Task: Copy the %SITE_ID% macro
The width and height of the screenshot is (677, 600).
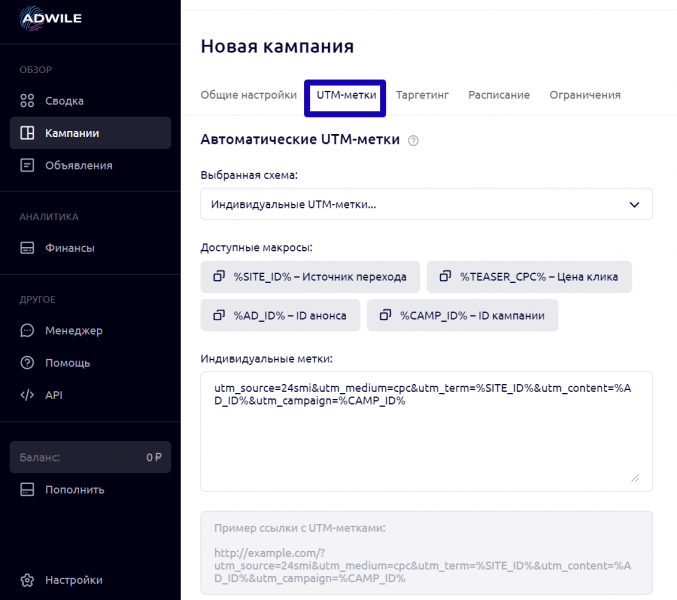Action: tap(310, 277)
